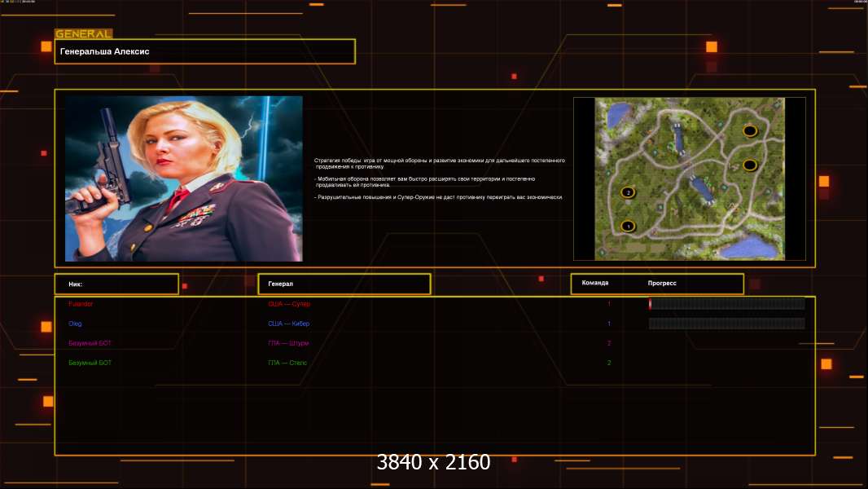This screenshot has width=868, height=489.
Task: Click the 'GENERAL' label above the title
Action: click(84, 33)
